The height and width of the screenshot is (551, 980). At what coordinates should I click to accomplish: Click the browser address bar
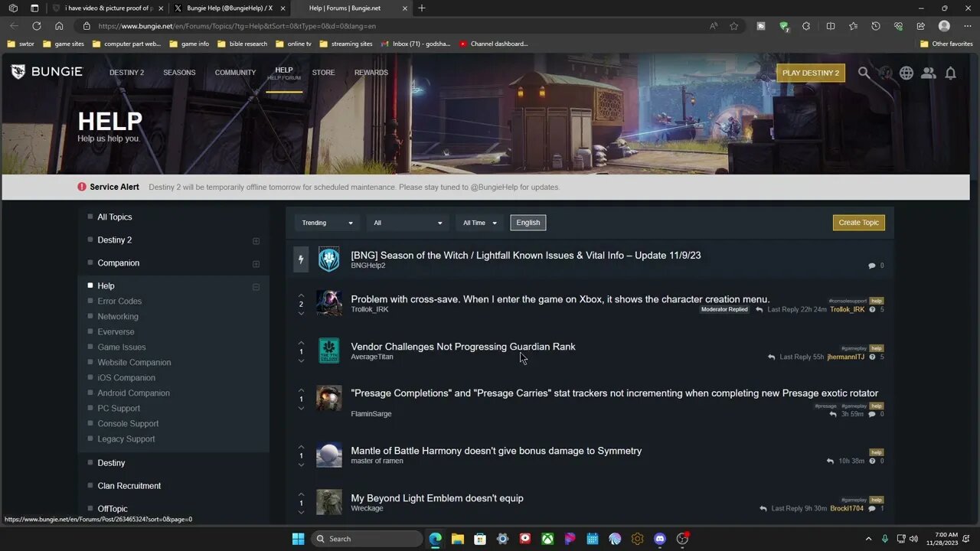(398, 25)
